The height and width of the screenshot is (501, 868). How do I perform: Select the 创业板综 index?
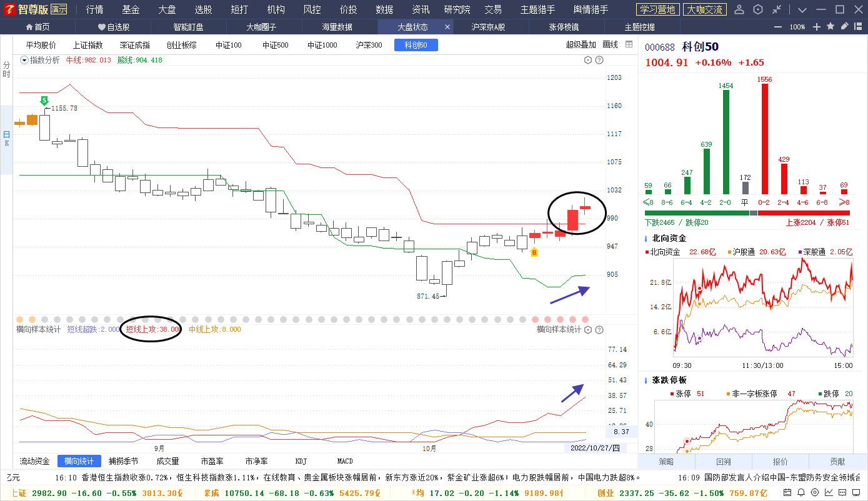[182, 45]
